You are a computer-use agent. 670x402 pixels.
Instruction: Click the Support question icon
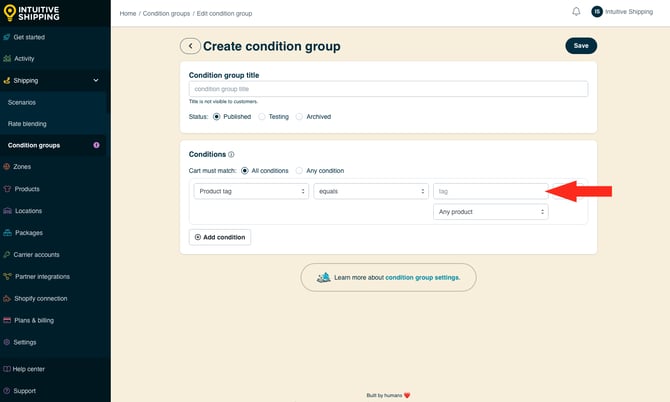pyautogui.click(x=6, y=391)
